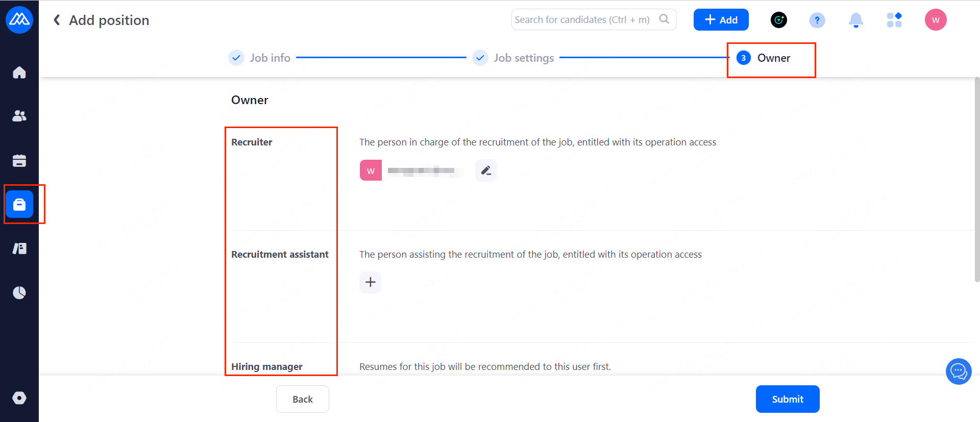Open the reports pie chart icon

[x=19, y=293]
